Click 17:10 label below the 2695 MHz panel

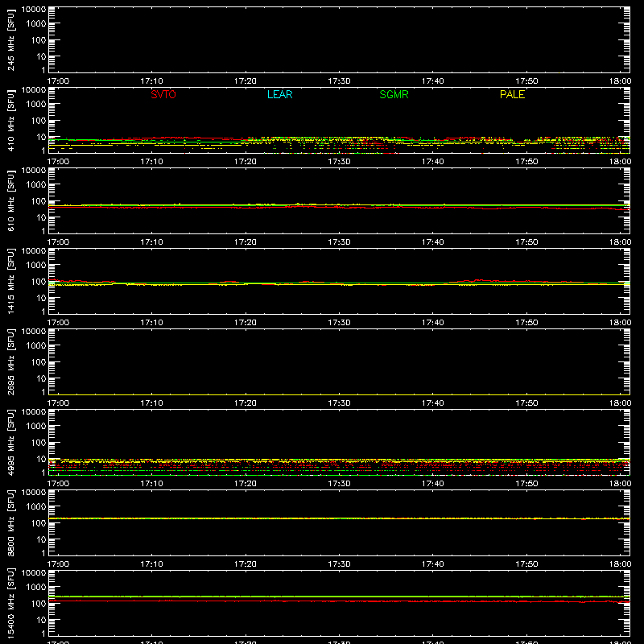coord(151,403)
